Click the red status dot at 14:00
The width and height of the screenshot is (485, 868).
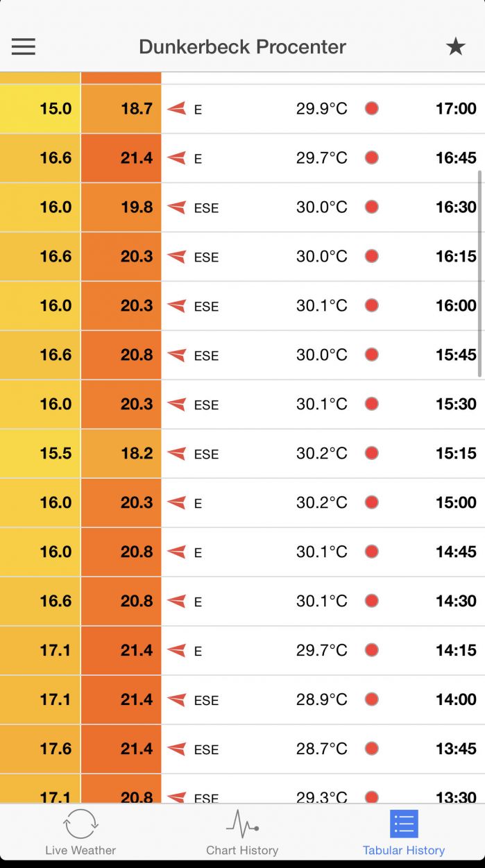[x=372, y=699]
